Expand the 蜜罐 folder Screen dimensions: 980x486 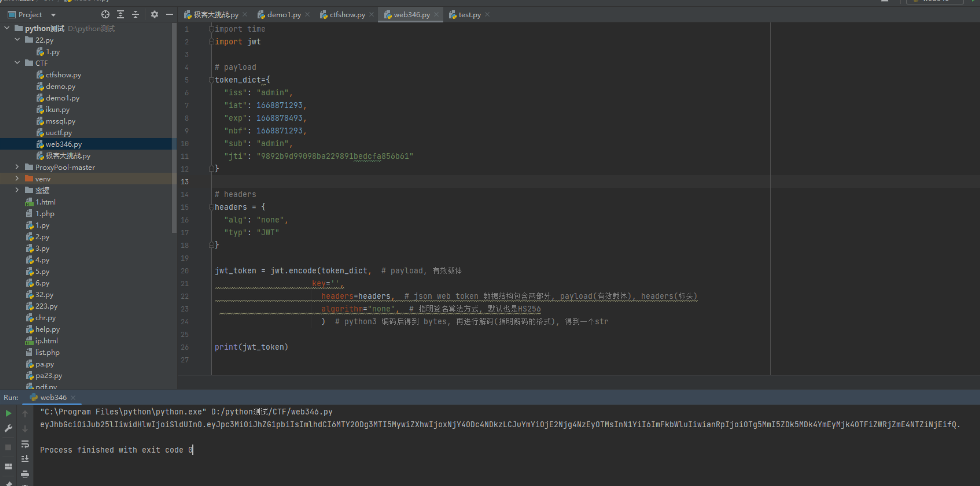pos(17,190)
